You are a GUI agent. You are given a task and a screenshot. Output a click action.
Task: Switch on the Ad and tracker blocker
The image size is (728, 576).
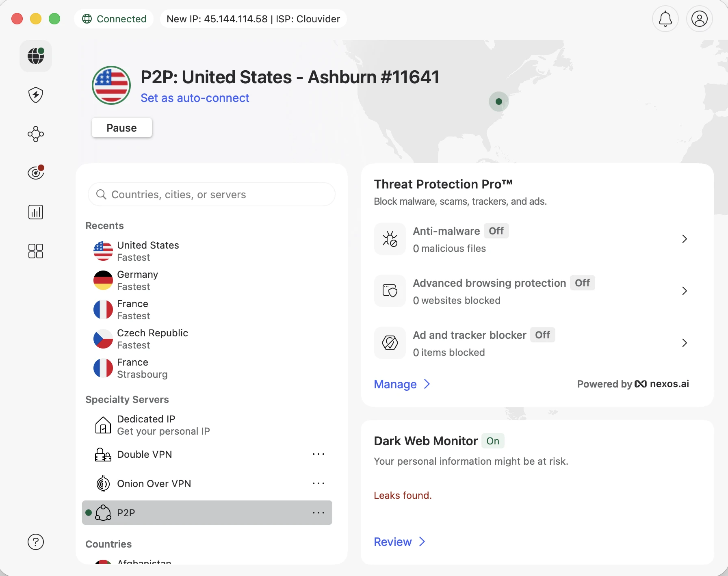542,335
